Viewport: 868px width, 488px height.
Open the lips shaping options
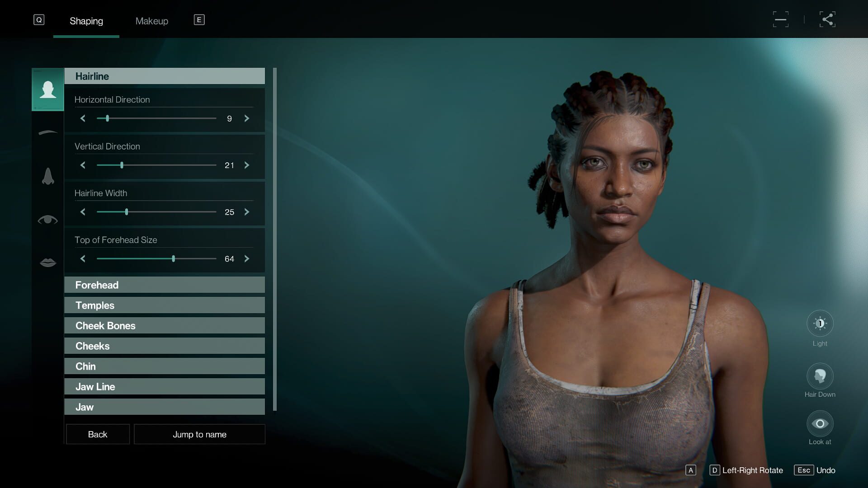tap(48, 263)
